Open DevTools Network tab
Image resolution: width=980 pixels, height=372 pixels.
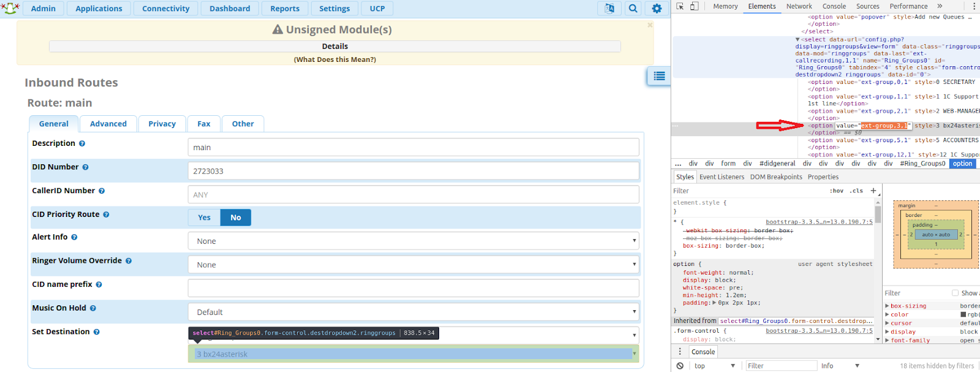pyautogui.click(x=799, y=6)
